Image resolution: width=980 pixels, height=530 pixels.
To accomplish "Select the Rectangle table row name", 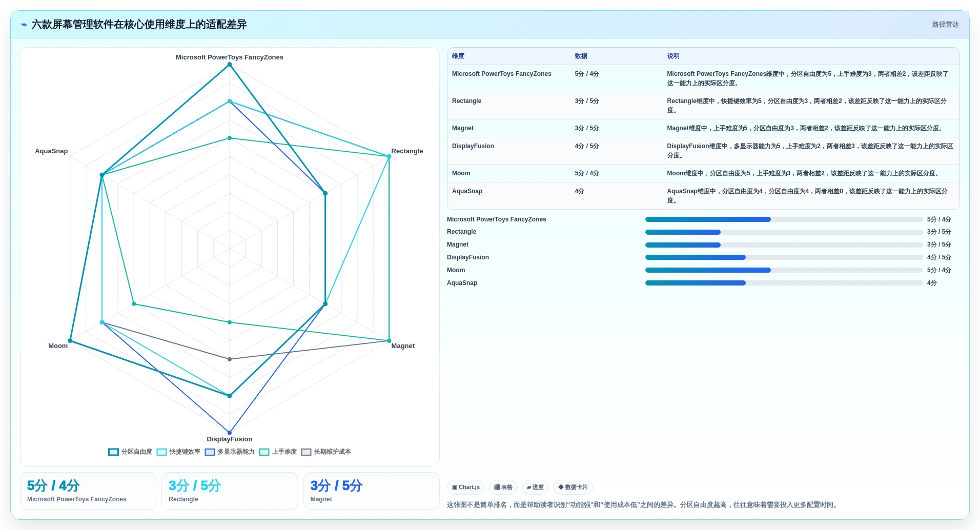I will (466, 101).
